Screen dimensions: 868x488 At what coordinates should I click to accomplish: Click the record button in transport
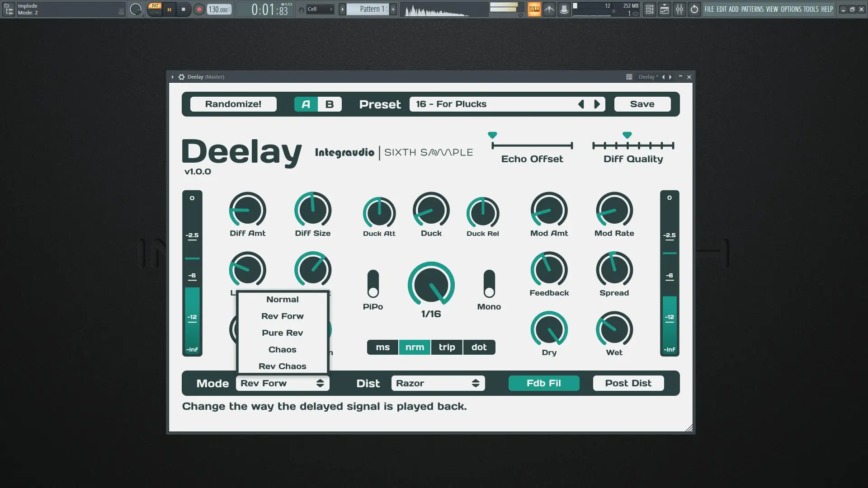pyautogui.click(x=199, y=9)
